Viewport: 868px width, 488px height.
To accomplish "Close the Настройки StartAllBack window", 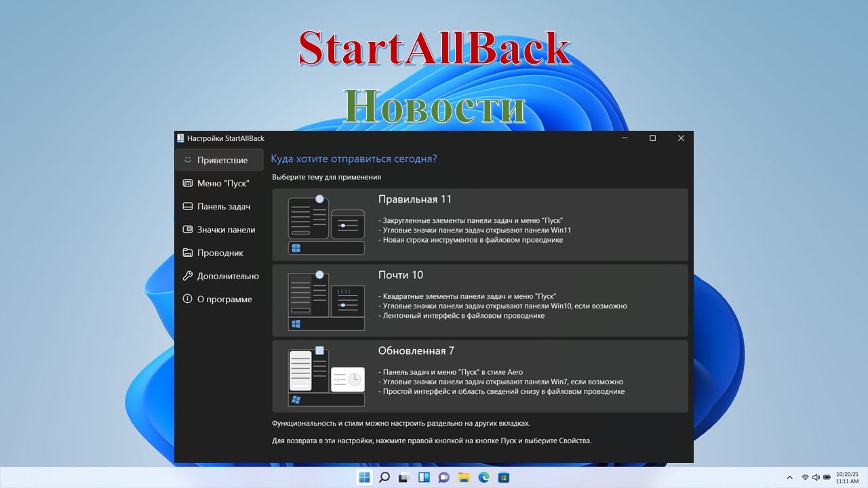I will [681, 138].
